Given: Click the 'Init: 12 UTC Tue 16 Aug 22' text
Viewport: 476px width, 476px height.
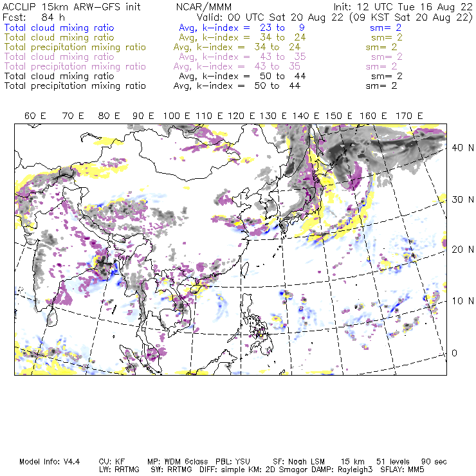Looking at the screenshot, I should 403,6.
